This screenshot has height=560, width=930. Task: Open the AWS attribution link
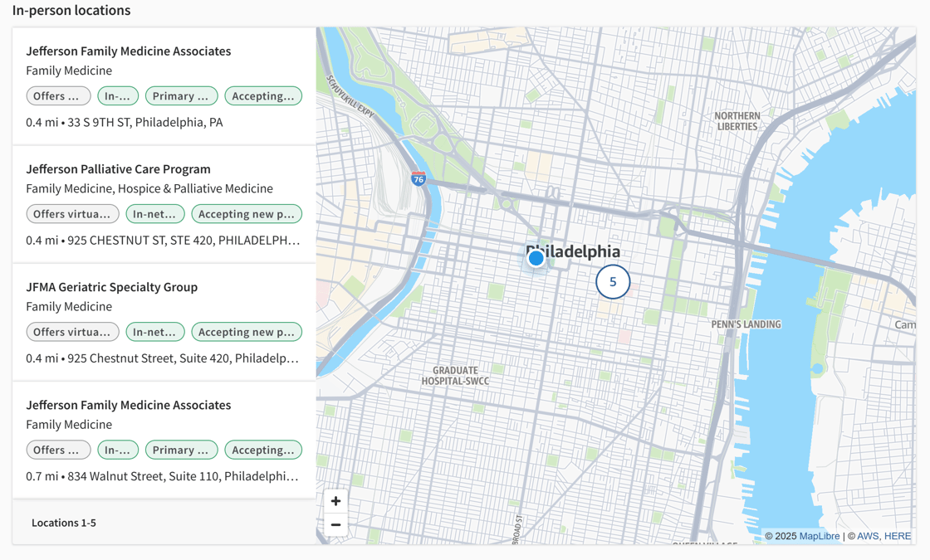868,536
